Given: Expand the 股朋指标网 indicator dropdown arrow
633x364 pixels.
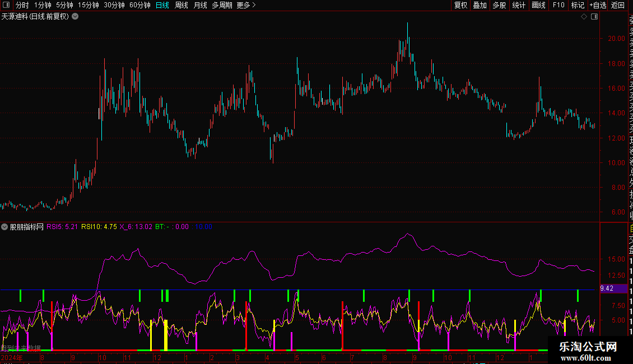Looking at the screenshot, I should point(5,227).
